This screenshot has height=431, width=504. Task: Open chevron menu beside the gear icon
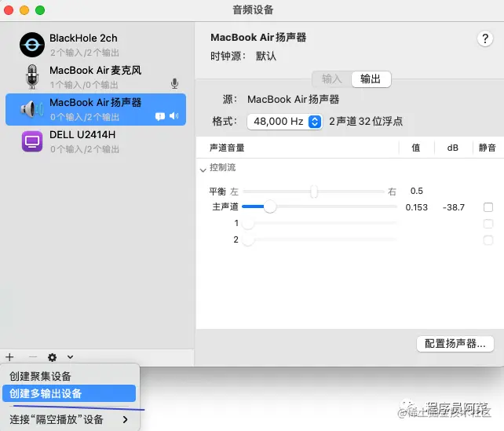(70, 356)
